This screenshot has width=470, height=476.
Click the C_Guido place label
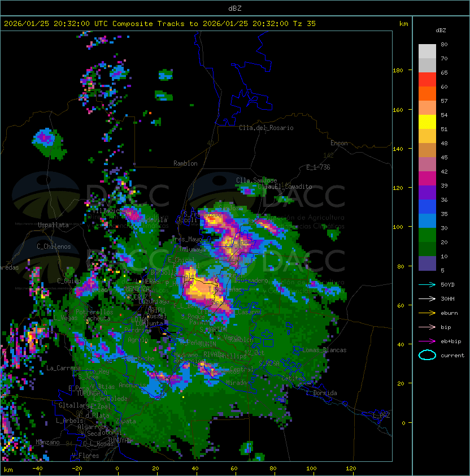click(x=69, y=281)
